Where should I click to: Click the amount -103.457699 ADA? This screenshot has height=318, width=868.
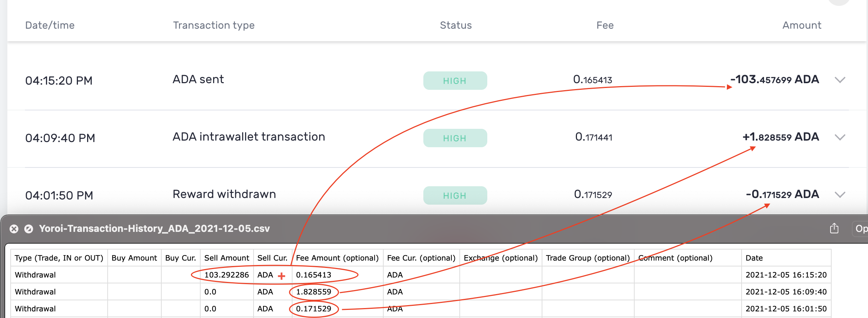(775, 79)
